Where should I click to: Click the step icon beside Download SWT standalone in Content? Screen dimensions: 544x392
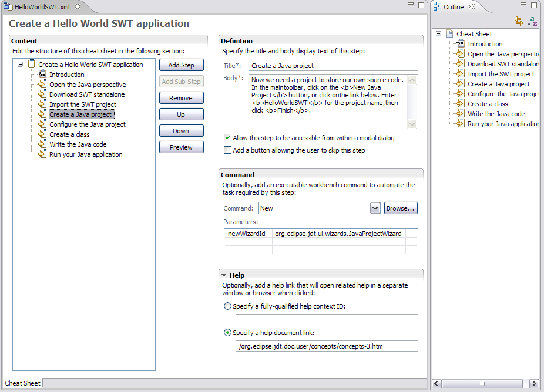tap(42, 94)
